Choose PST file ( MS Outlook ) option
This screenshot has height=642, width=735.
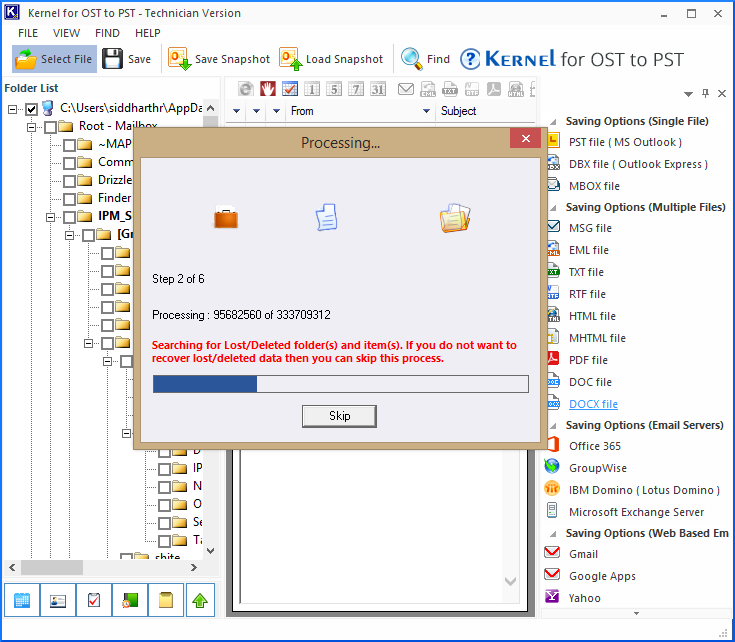[x=625, y=142]
